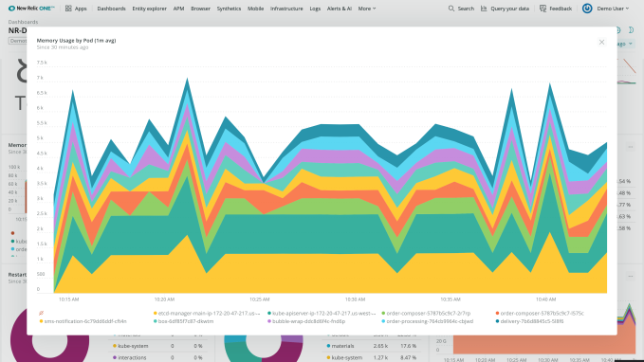Viewport: 644px width, 362px height.
Task: Open Alerts & AI
Action: [x=340, y=9]
